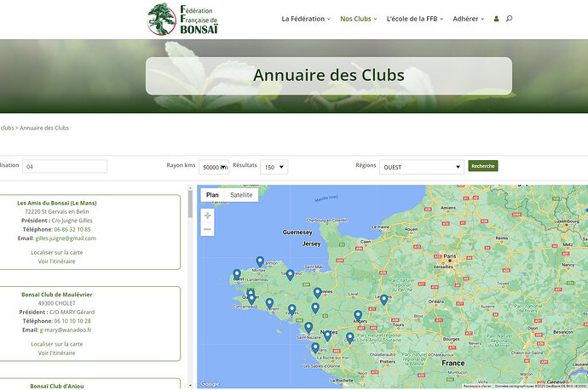The image size is (588, 390).
Task: Click address 49300 CHOLET
Action: point(56,303)
